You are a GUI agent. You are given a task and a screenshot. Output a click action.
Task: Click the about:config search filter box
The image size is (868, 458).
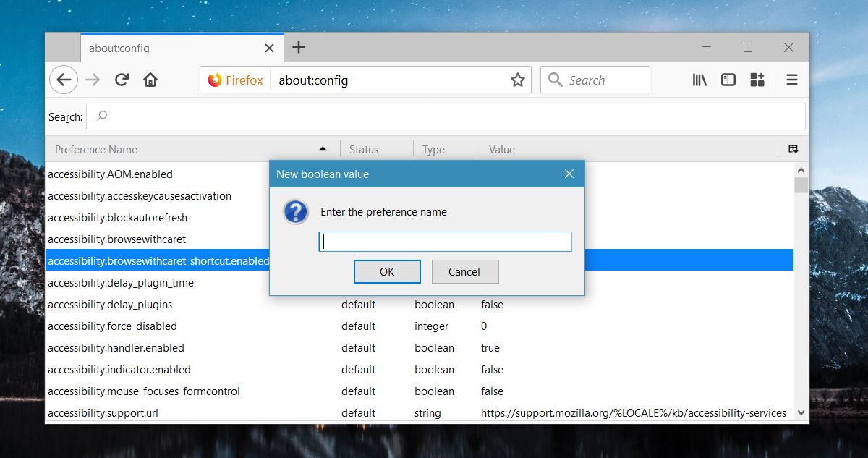(x=445, y=116)
